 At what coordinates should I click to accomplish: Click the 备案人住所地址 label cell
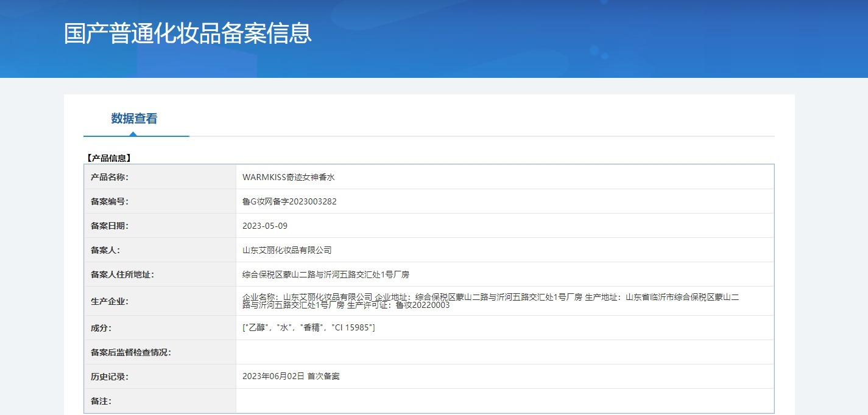160,274
